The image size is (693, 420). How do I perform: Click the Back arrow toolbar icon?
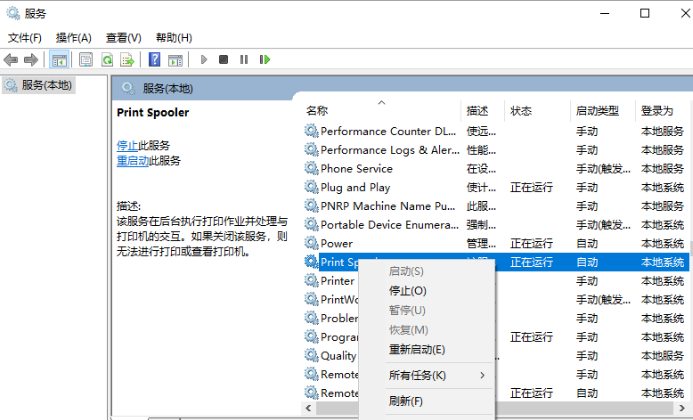[x=11, y=59]
